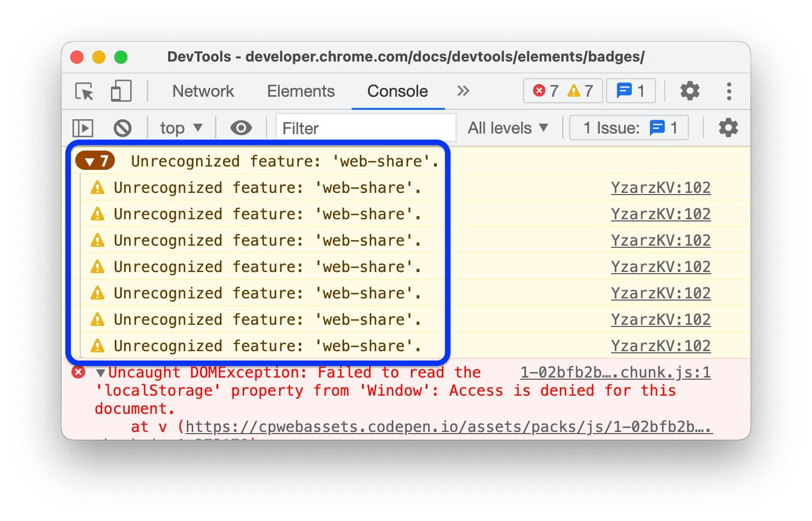The width and height of the screenshot is (812, 521).
Task: Open the YzarzKV:102 source link
Action: (660, 187)
